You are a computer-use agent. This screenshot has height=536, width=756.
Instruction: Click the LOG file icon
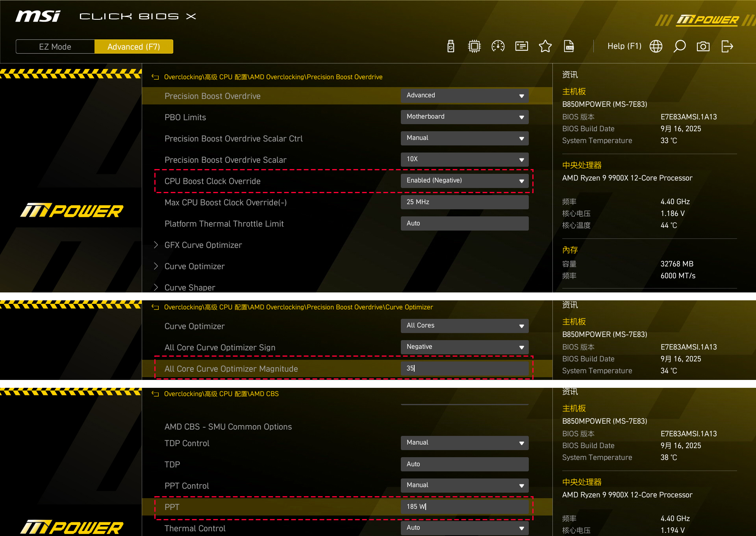coord(569,47)
